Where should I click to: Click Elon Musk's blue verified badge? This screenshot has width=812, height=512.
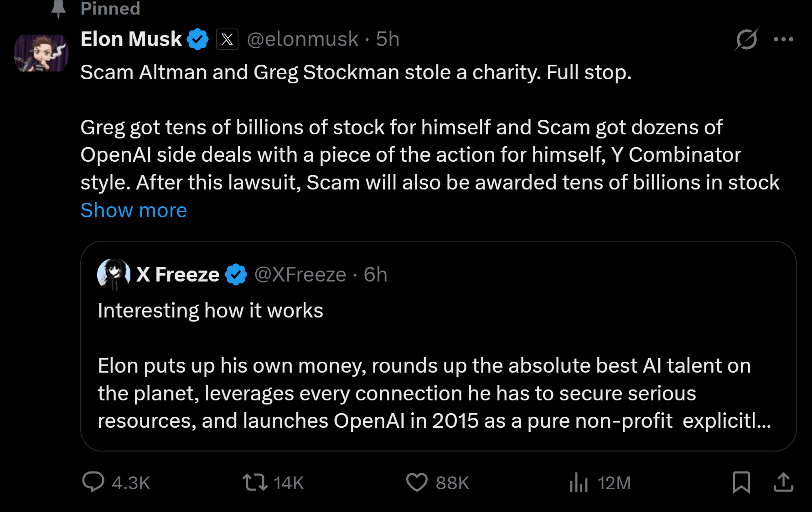[x=198, y=39]
